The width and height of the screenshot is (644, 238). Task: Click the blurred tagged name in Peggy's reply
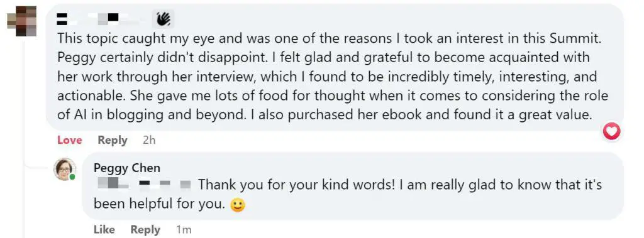pos(145,185)
